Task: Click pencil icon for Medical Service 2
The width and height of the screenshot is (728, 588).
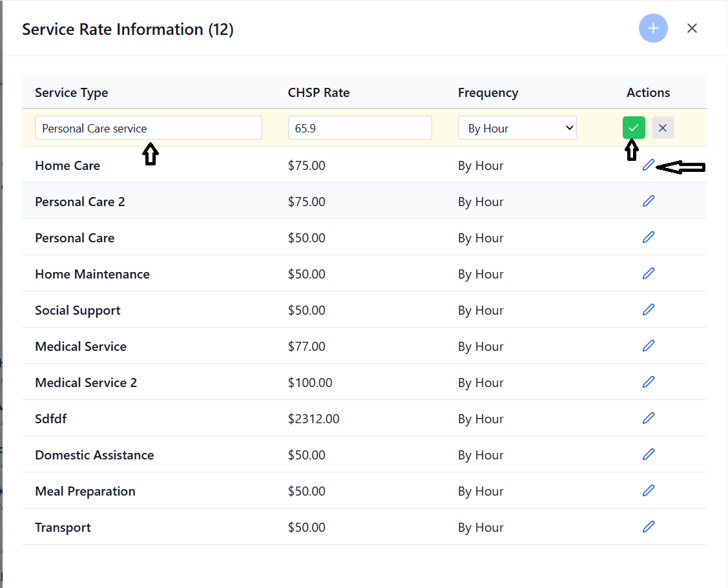Action: coord(649,382)
